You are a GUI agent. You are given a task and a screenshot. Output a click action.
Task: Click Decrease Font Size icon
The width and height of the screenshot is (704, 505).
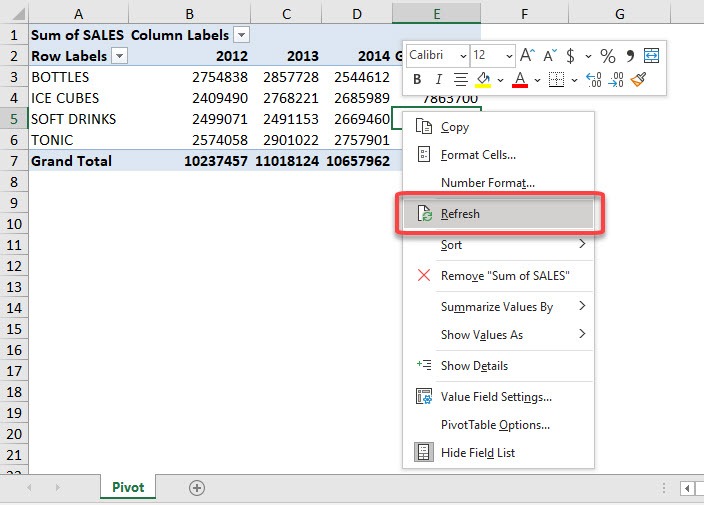point(550,55)
